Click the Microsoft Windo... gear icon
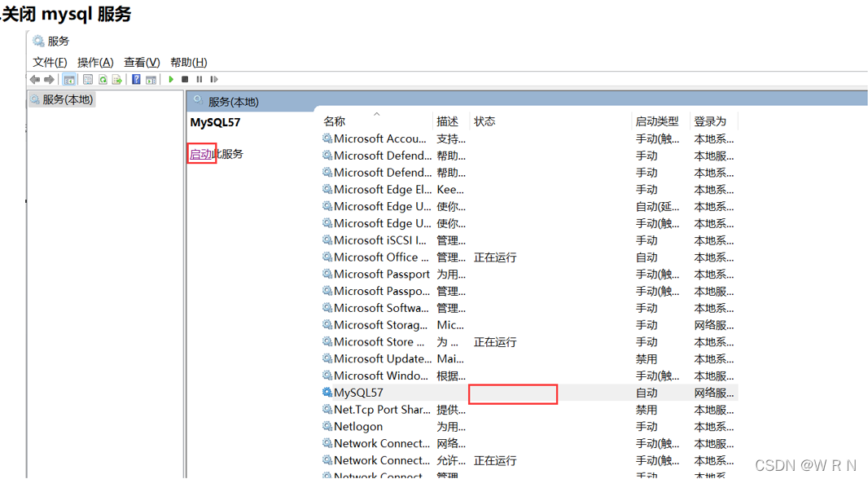Screen dimensions: 868x479 pos(327,376)
